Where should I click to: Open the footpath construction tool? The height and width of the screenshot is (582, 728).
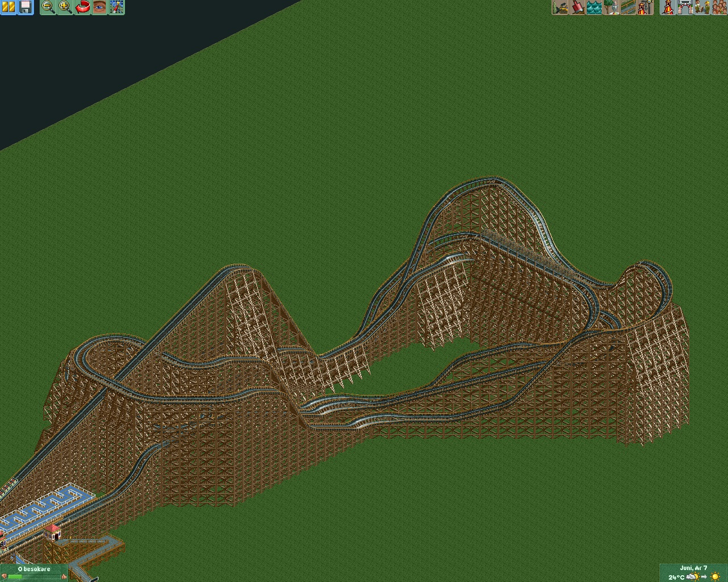coord(628,7)
